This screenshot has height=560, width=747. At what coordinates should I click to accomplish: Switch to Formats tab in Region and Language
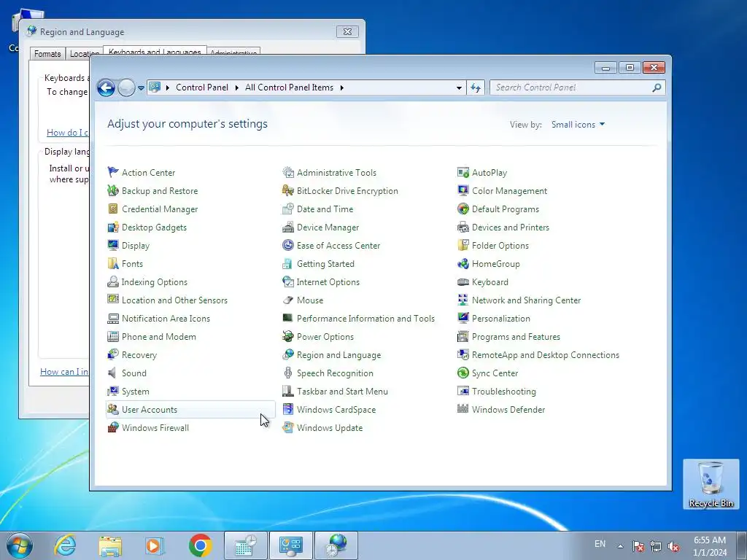pyautogui.click(x=47, y=54)
